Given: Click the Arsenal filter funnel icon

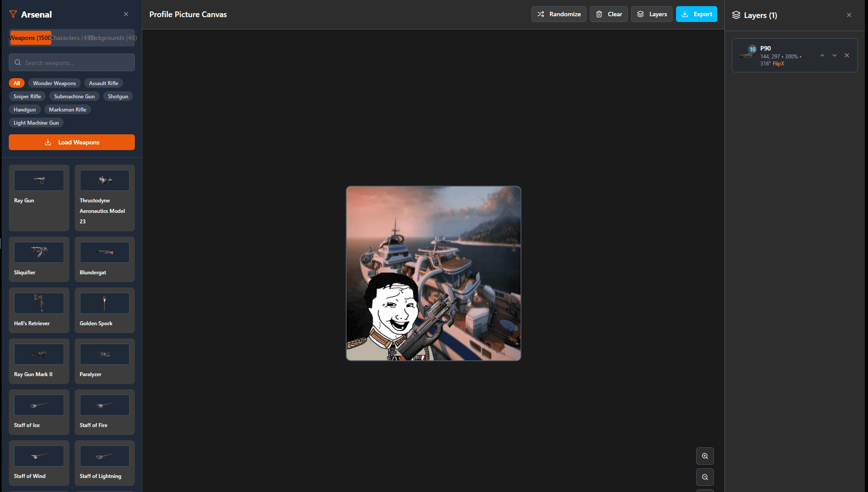Looking at the screenshot, I should click(x=13, y=14).
